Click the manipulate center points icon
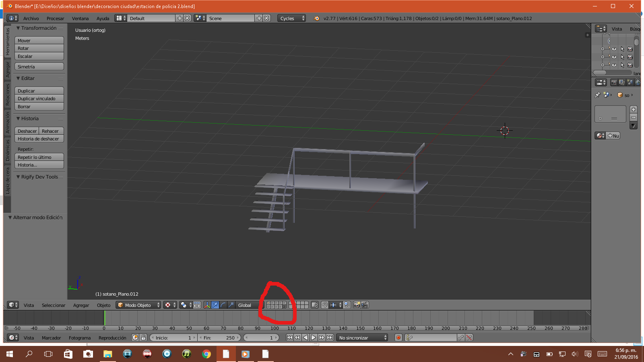This screenshot has height=362, width=644. [197, 305]
